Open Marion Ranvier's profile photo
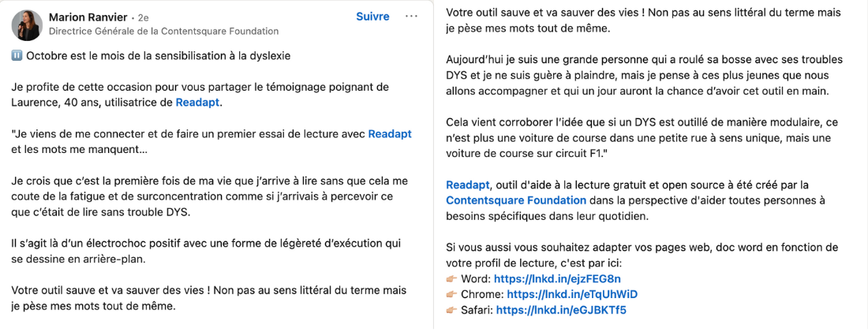Image resolution: width=868 pixels, height=332 pixels. coord(27,25)
